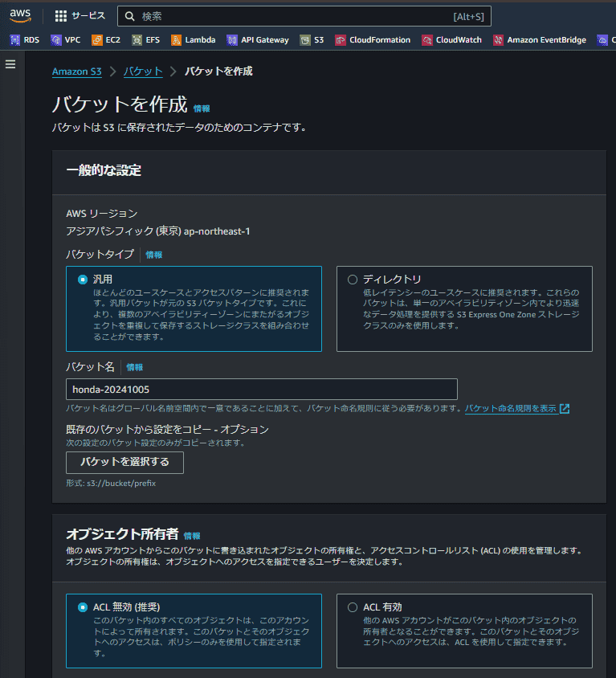Select the ディレクトリ bucket type

[x=464, y=308]
